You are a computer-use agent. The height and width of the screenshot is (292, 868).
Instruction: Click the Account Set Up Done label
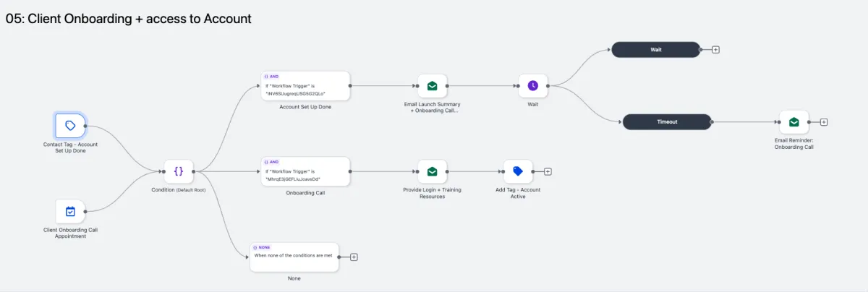[x=305, y=107]
